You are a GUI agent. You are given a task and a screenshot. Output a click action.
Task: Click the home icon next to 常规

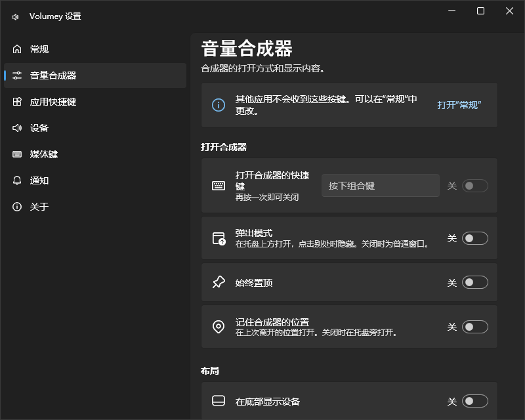point(17,49)
